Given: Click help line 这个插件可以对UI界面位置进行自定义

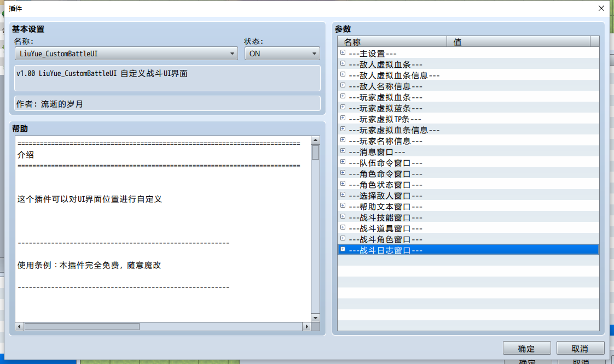Looking at the screenshot, I should tap(89, 199).
